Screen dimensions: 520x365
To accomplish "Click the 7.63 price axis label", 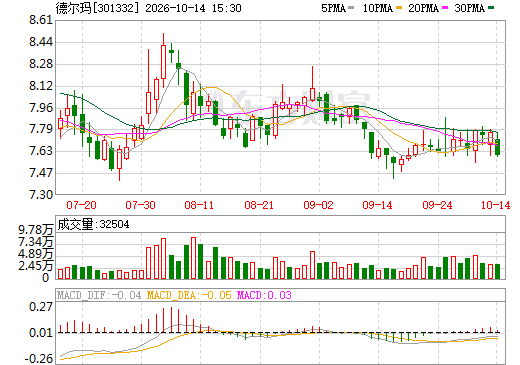I will (x=41, y=151).
